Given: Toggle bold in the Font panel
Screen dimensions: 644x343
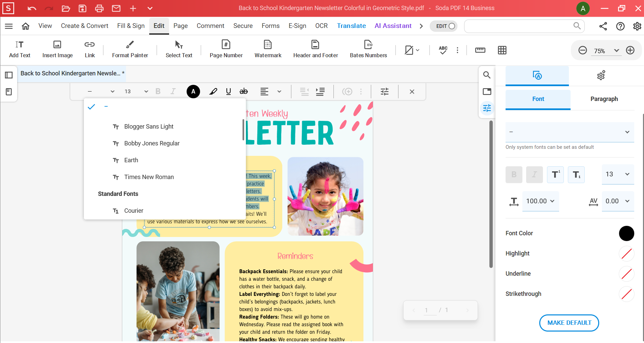Looking at the screenshot, I should tap(514, 174).
